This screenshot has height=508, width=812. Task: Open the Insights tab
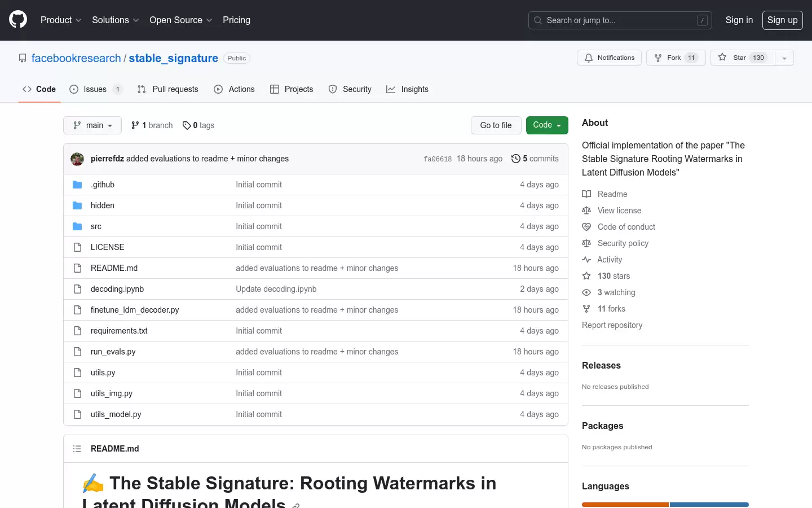click(x=407, y=89)
